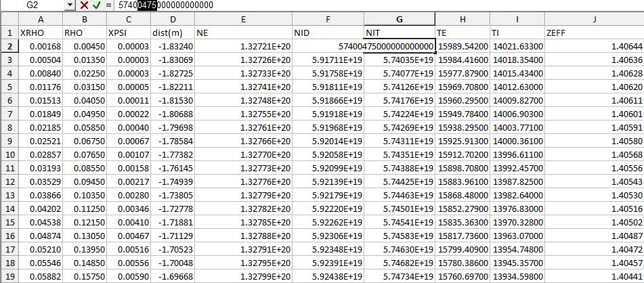Click the equals sign Formula icon
Image resolution: width=644 pixels, height=283 pixels.
[x=109, y=5]
